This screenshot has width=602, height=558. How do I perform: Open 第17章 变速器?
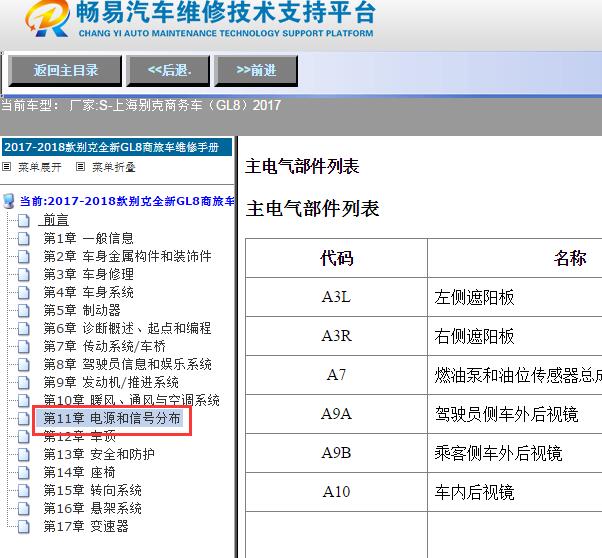point(86,527)
